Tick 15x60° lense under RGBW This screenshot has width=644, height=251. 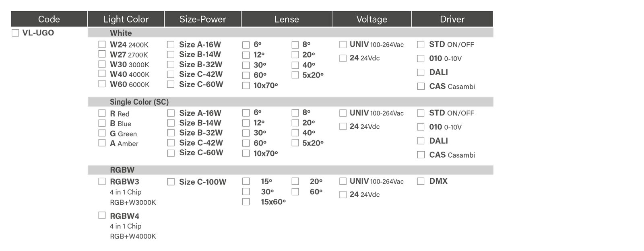pos(246,202)
